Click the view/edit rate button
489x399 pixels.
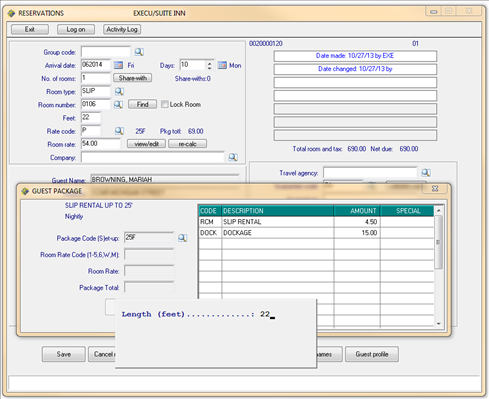tap(146, 144)
